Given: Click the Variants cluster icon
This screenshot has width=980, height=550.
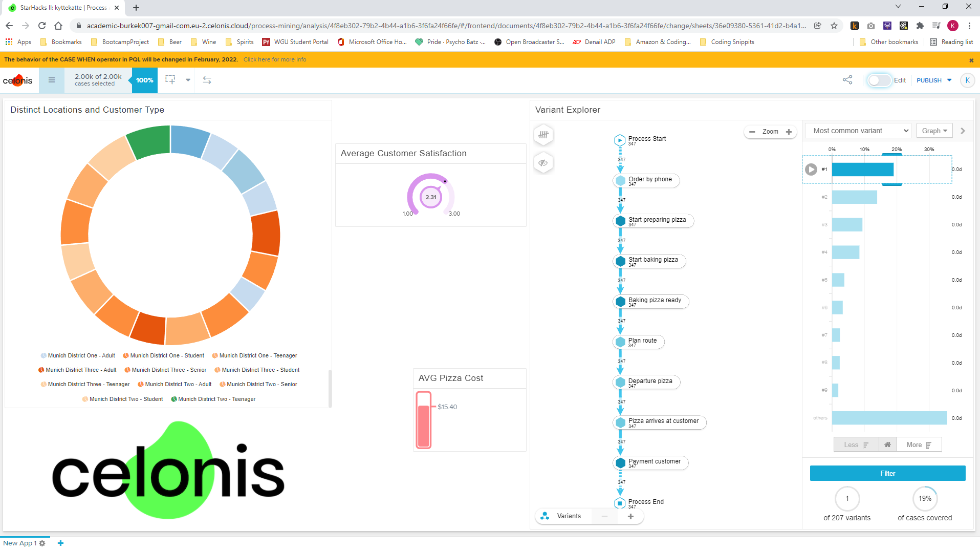Looking at the screenshot, I should point(545,516).
